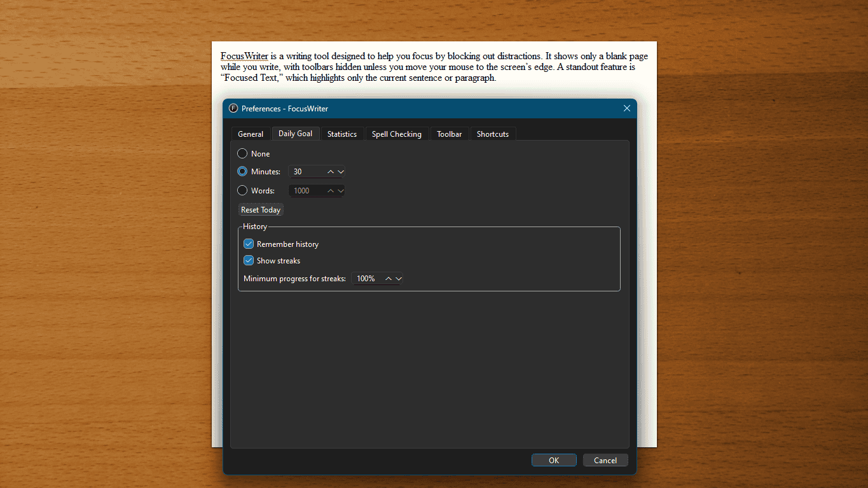Increase the Words value with up arrow

[x=331, y=191]
